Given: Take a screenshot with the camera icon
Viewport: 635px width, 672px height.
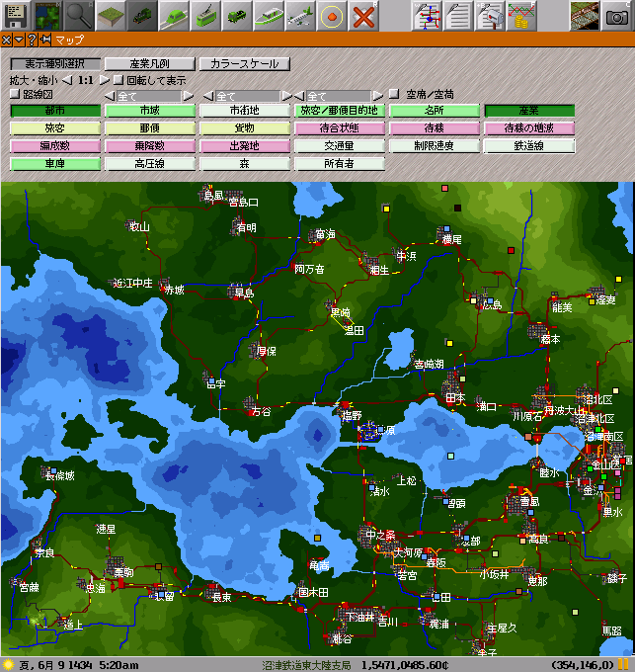Looking at the screenshot, I should click(x=616, y=15).
